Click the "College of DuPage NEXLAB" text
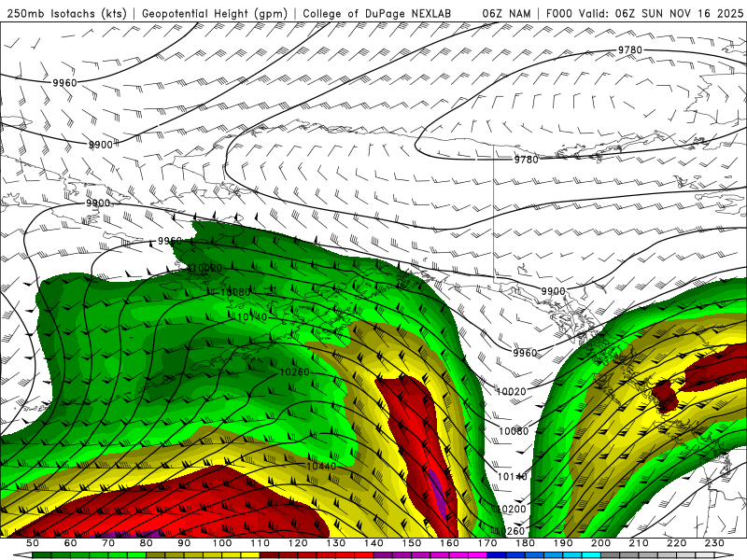 (x=377, y=13)
